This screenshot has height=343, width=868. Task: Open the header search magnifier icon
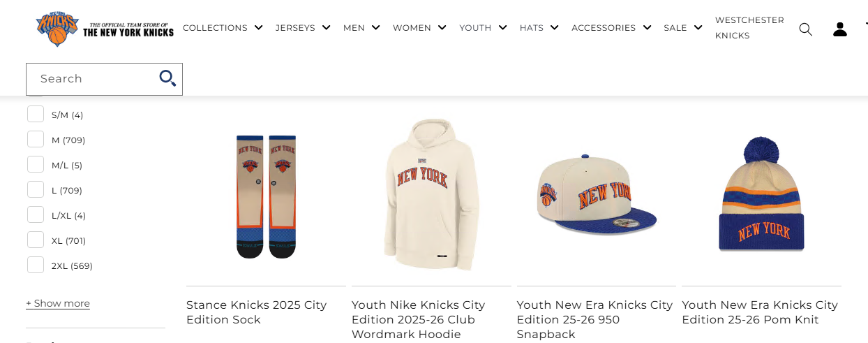coord(805,29)
